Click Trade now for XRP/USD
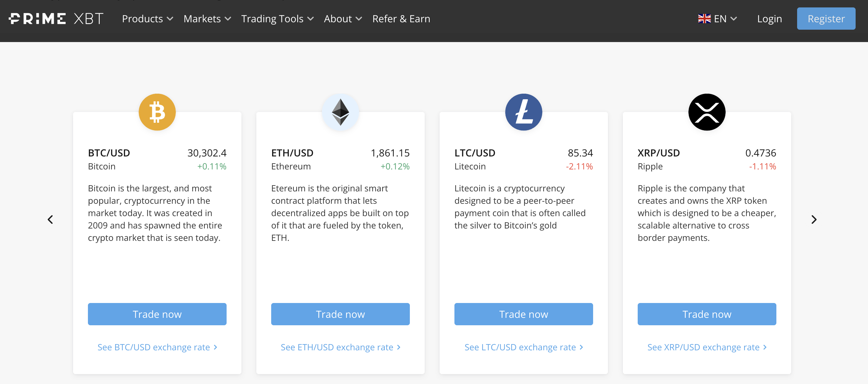 point(707,314)
